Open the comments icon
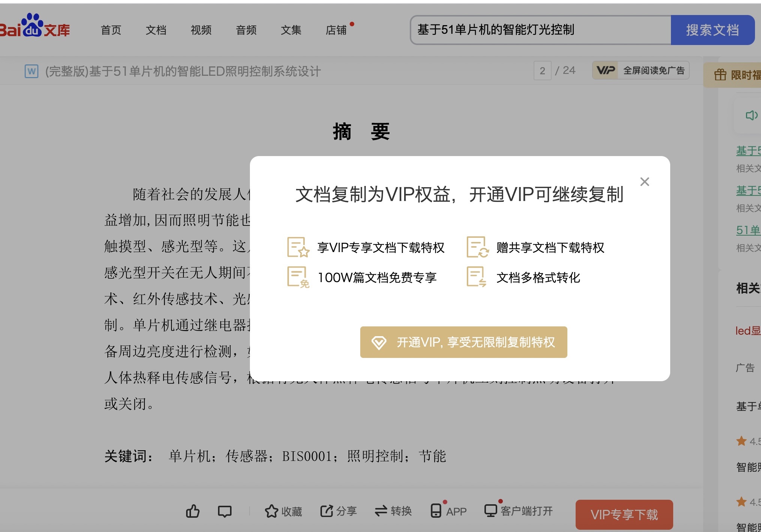Image resolution: width=761 pixels, height=532 pixels. point(225,511)
